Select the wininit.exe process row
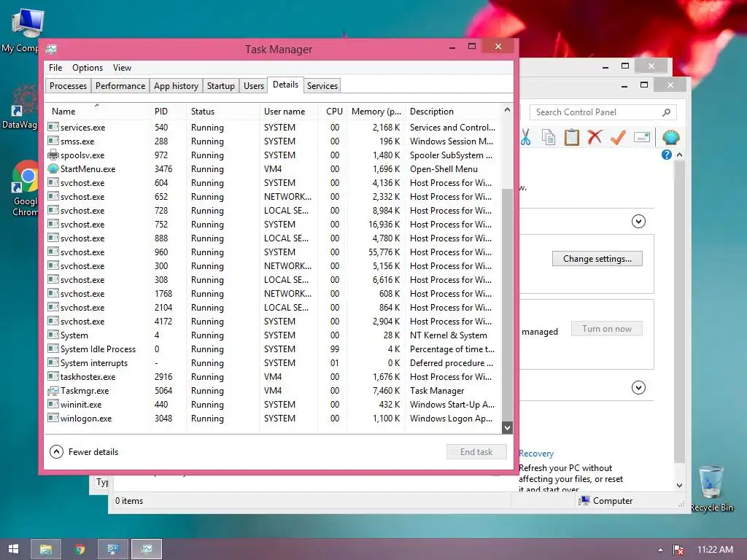This screenshot has width=747, height=560. tap(274, 405)
